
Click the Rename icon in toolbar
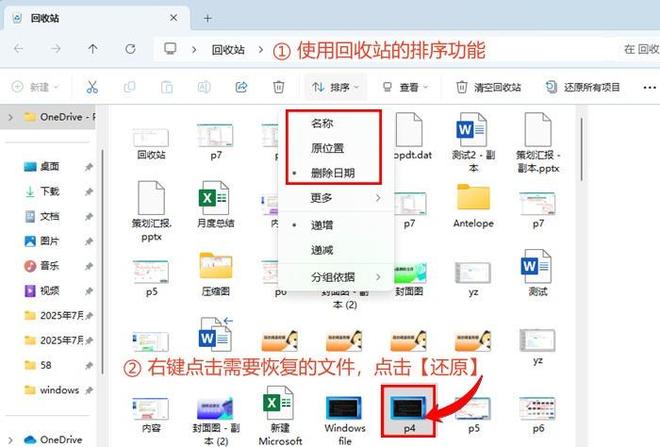point(204,87)
